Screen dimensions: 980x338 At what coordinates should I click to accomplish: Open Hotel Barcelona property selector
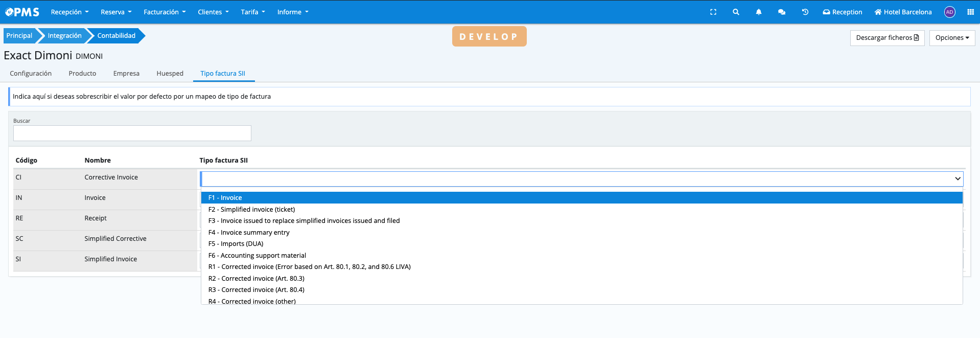point(903,12)
